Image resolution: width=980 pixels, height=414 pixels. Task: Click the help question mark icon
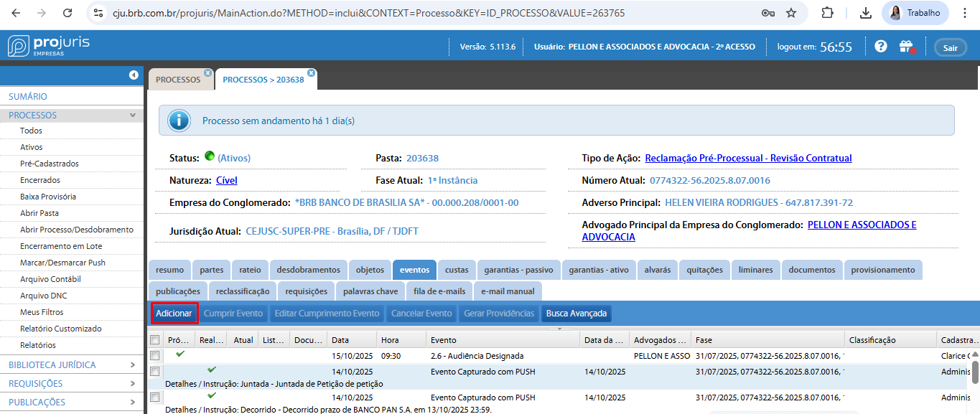point(881,47)
